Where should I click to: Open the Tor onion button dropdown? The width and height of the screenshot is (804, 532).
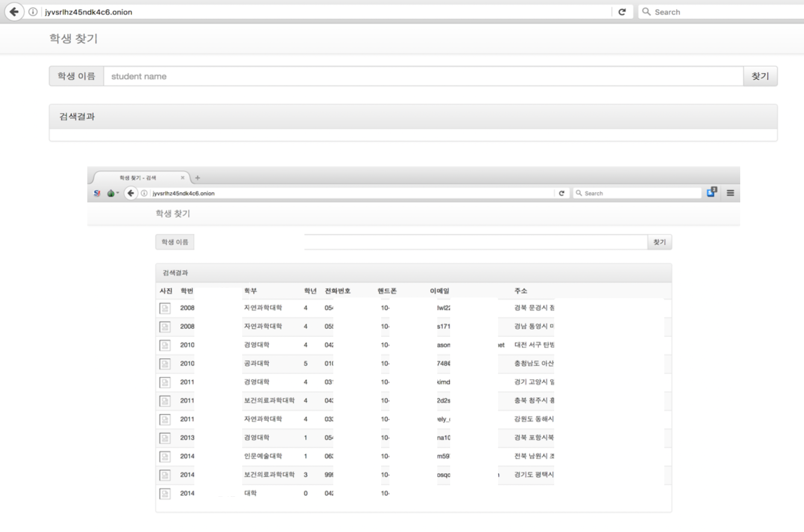(113, 193)
